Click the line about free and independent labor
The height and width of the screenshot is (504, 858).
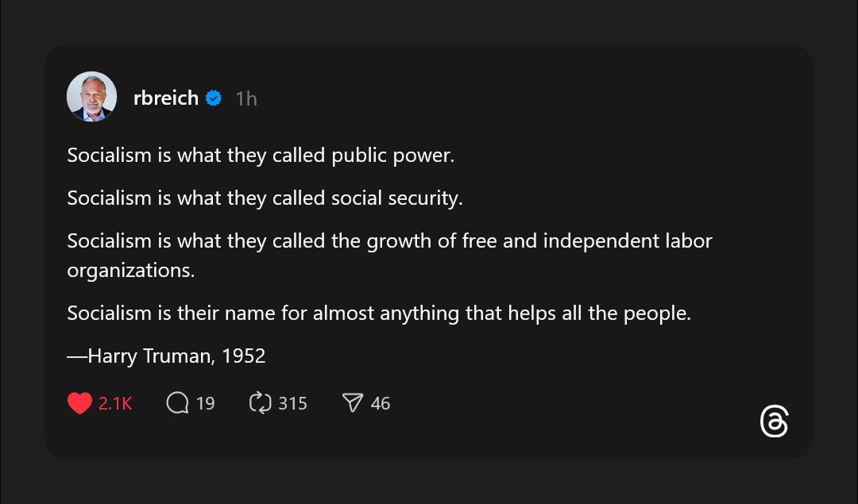point(389,240)
